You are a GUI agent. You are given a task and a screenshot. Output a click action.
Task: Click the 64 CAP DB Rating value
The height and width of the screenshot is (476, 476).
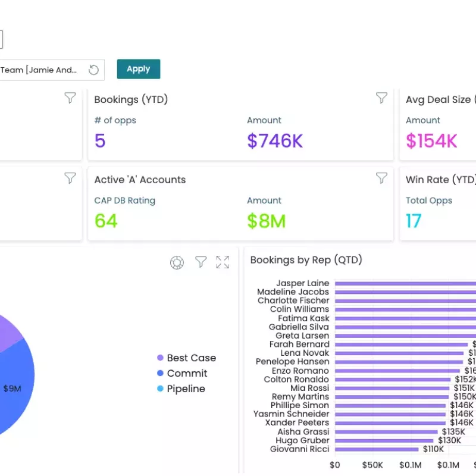click(106, 221)
